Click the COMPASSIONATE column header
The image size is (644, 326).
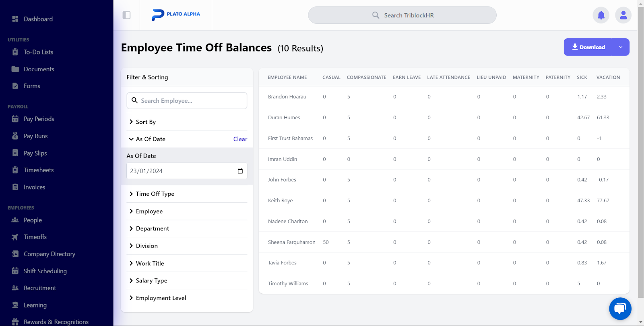(366, 77)
